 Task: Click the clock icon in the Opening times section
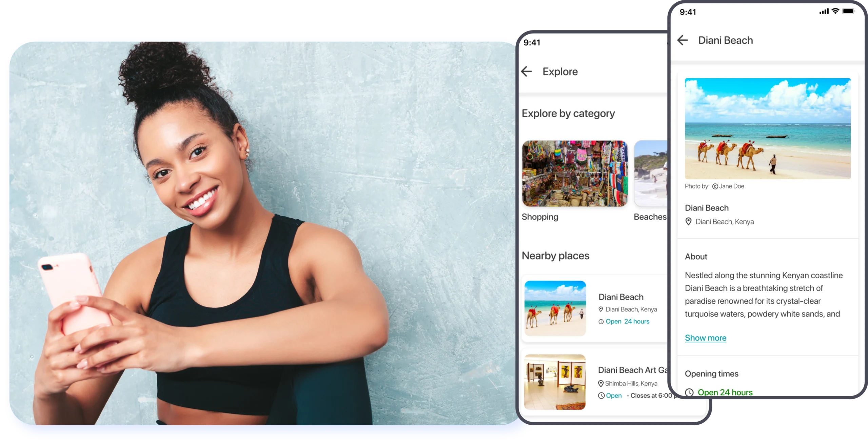click(x=689, y=392)
